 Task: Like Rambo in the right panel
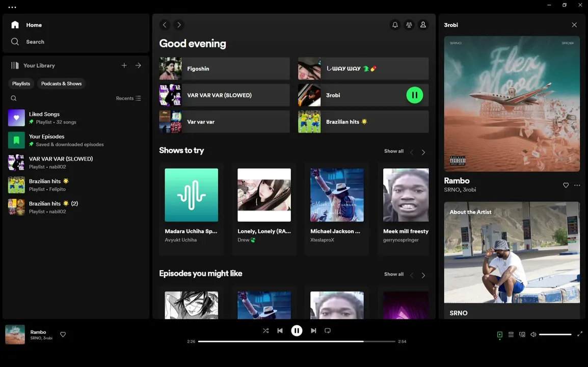tap(566, 185)
